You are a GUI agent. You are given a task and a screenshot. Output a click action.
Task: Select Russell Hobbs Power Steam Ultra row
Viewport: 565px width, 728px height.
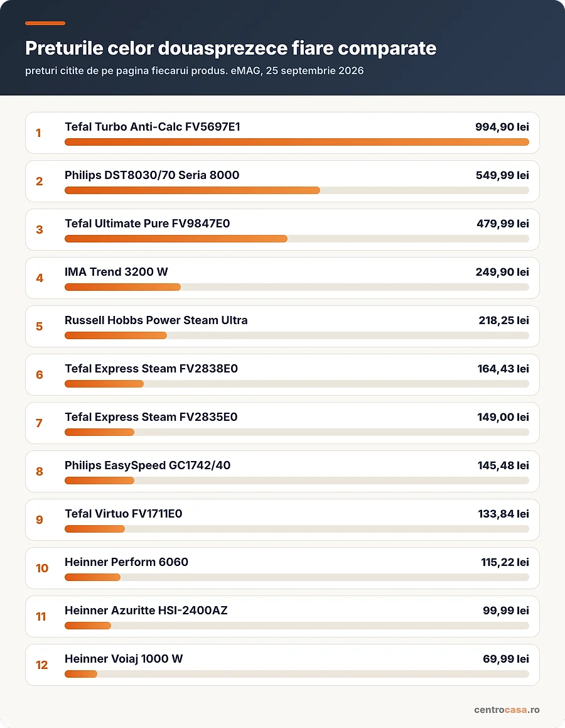282,327
